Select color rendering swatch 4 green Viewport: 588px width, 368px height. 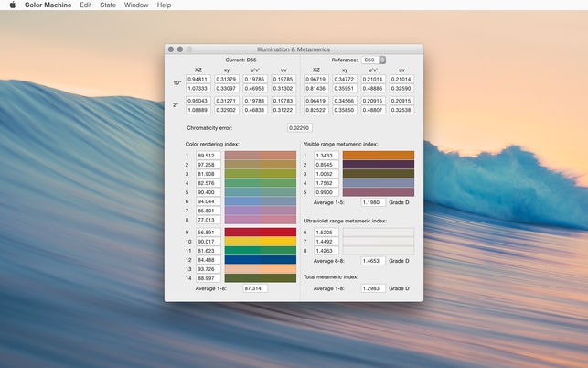click(x=261, y=183)
